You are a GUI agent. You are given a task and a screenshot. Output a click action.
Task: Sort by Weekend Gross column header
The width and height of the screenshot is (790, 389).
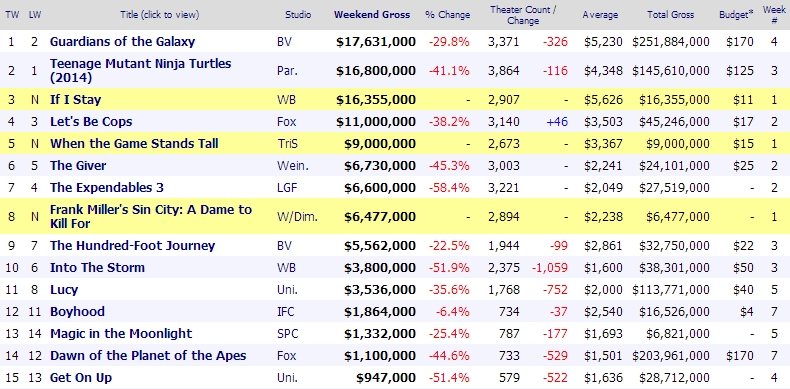[x=372, y=15]
